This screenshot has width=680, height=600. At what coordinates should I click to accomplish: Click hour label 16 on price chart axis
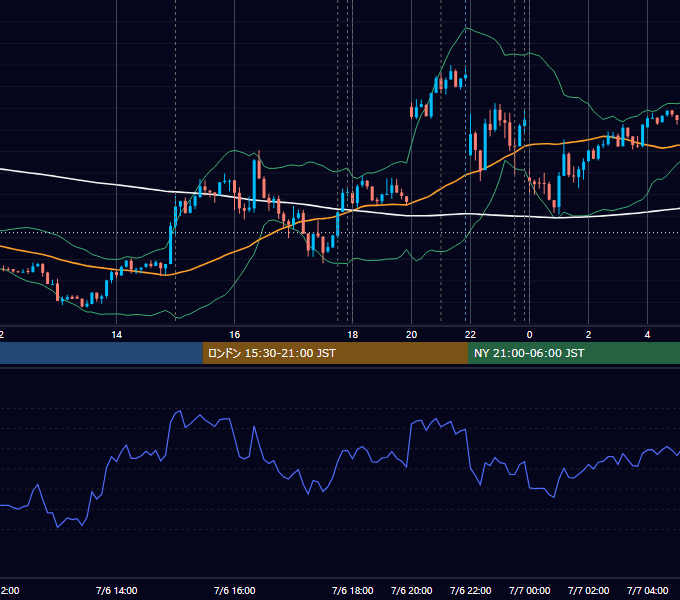pos(235,335)
